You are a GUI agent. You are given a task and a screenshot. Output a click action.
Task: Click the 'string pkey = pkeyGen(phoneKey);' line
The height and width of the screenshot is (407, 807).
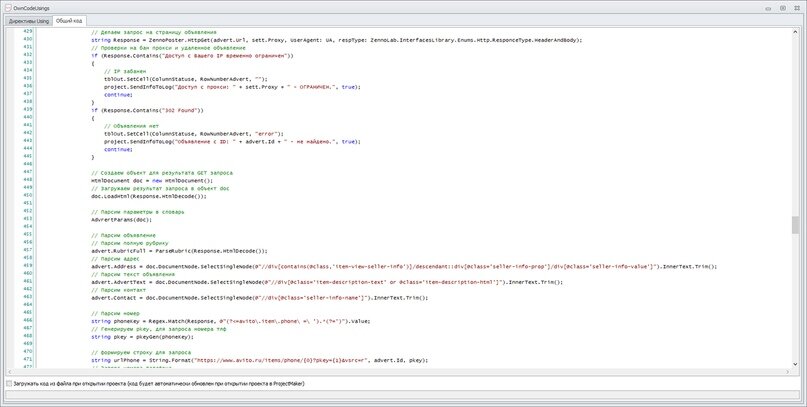point(143,337)
